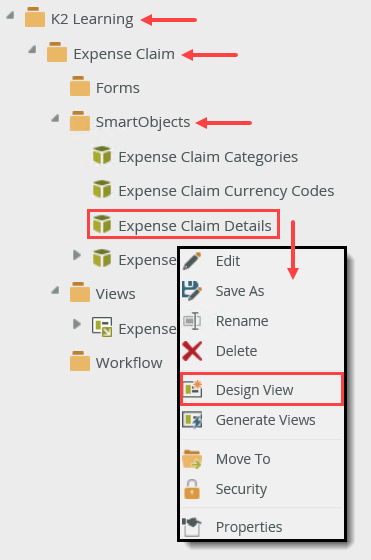Select Expense Claim Categories text
Viewport: 371px width, 560px height.
pyautogui.click(x=208, y=157)
